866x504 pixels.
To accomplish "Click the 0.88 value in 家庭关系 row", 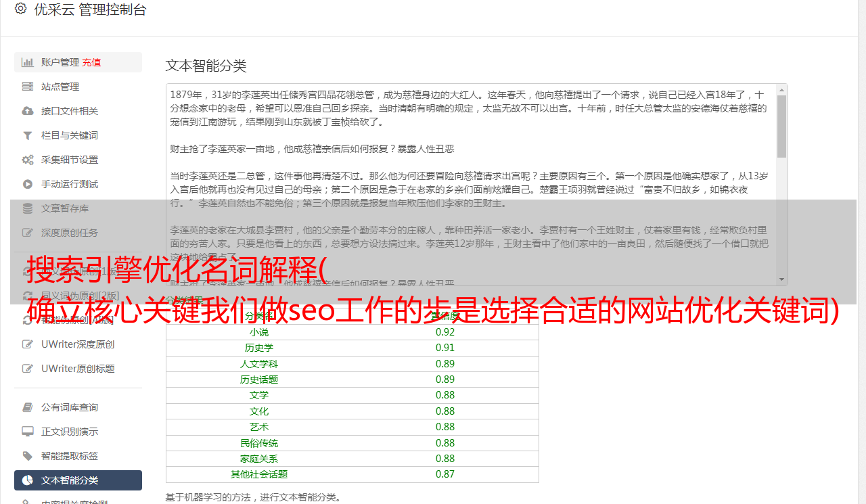I will (x=445, y=459).
